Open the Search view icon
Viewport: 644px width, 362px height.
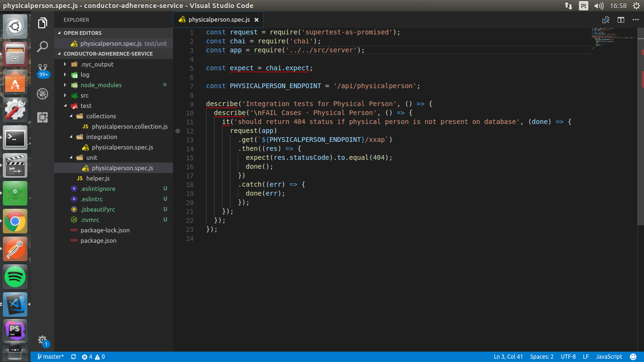coord(42,46)
